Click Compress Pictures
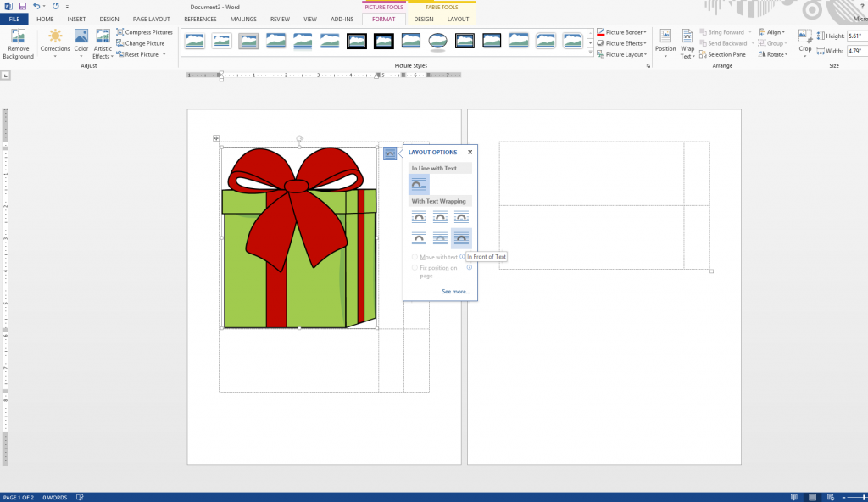The image size is (868, 502). pyautogui.click(x=144, y=32)
